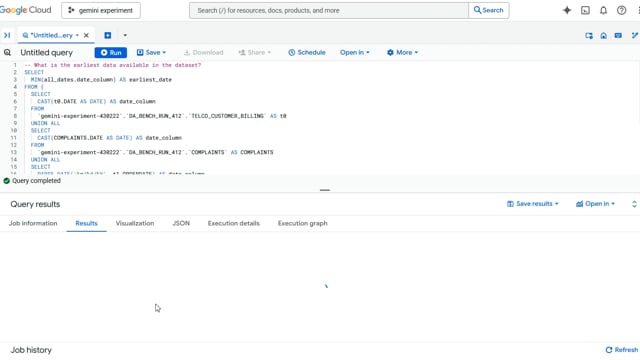Click the Schedule button

click(x=307, y=52)
